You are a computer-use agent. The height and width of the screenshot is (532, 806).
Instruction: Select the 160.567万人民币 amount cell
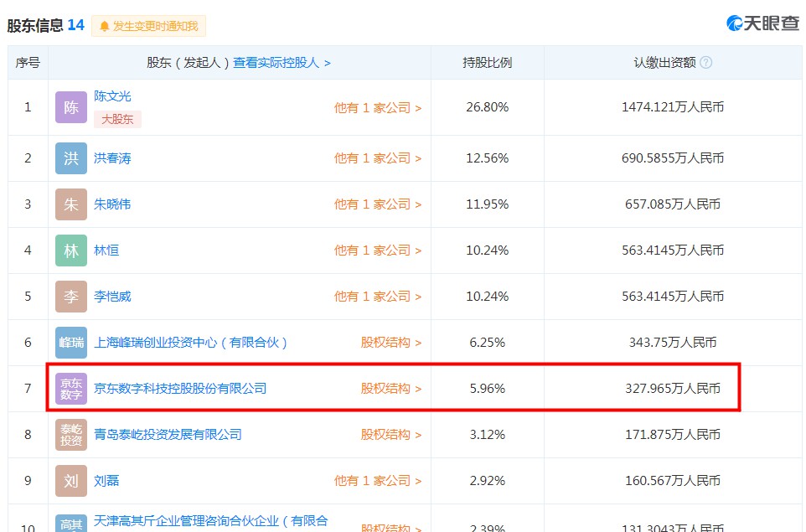(x=673, y=481)
